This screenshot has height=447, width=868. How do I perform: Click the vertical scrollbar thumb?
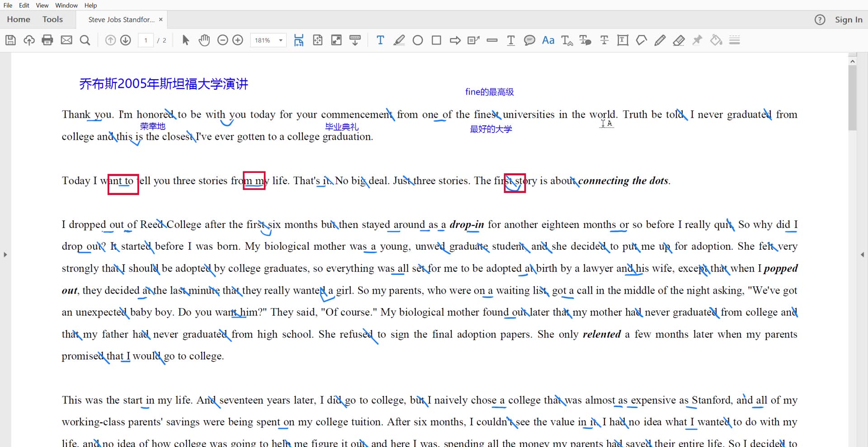852,98
